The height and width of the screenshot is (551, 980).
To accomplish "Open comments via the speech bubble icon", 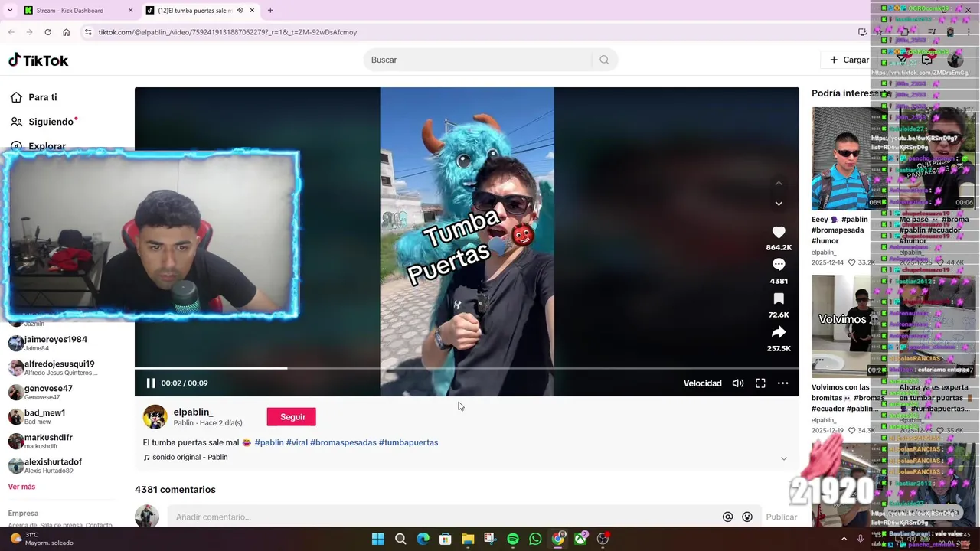I will pyautogui.click(x=779, y=264).
